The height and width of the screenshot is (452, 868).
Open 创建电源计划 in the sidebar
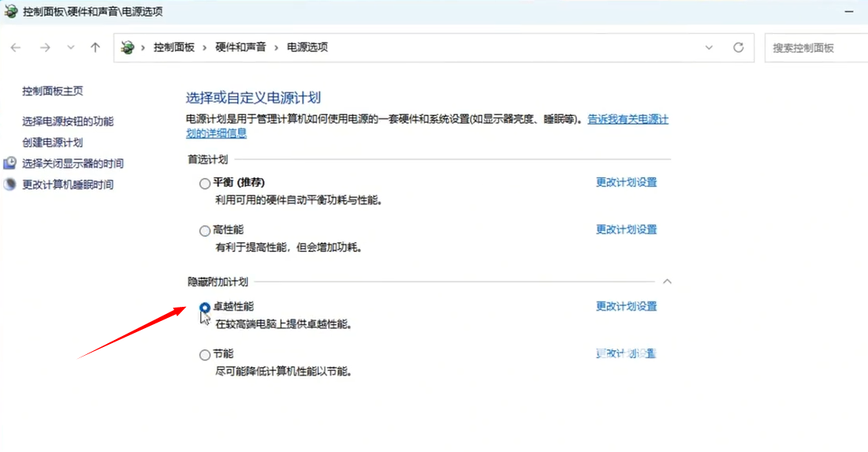click(52, 143)
